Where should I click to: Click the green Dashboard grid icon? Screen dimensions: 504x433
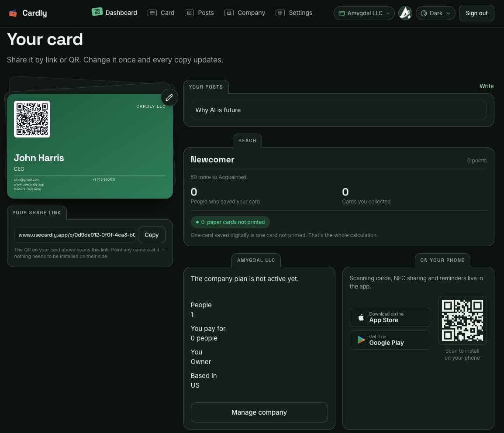click(x=97, y=12)
